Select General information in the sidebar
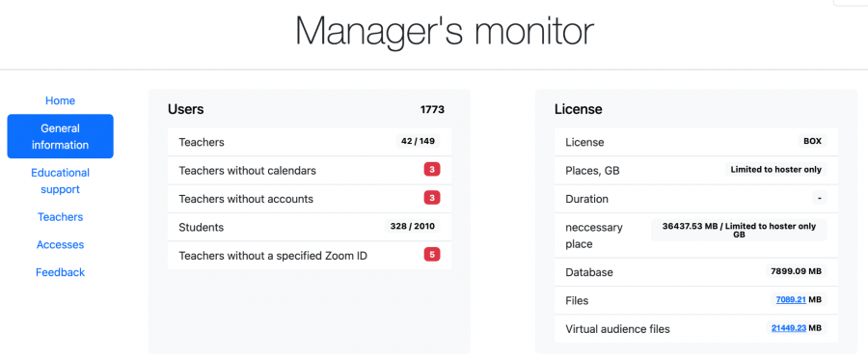The height and width of the screenshot is (361, 868). [x=61, y=136]
